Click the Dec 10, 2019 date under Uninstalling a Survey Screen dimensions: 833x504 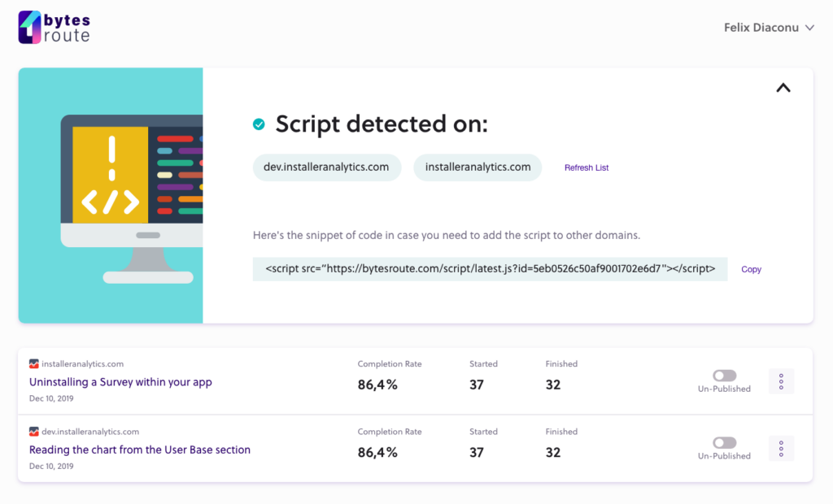(x=51, y=398)
